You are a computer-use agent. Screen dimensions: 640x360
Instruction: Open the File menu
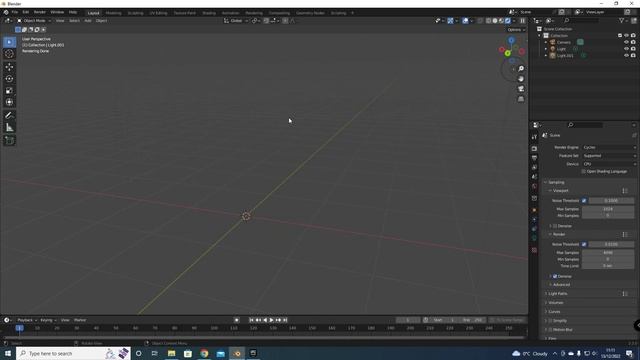pyautogui.click(x=15, y=12)
